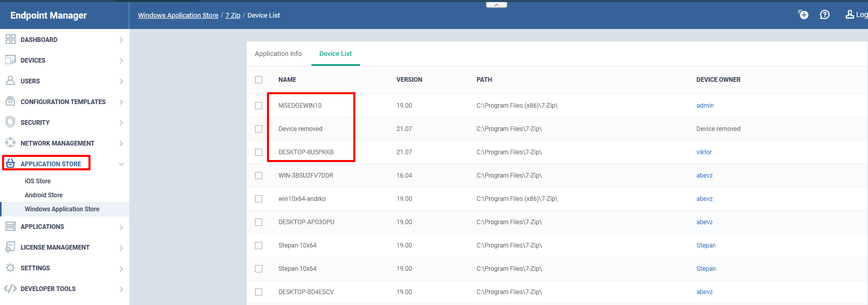Expand the Developer Tools chevron
The height and width of the screenshot is (305, 868).
121,289
